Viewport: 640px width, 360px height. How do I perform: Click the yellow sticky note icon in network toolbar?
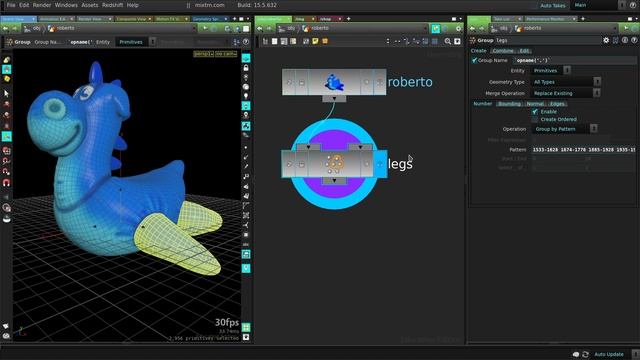[316, 41]
